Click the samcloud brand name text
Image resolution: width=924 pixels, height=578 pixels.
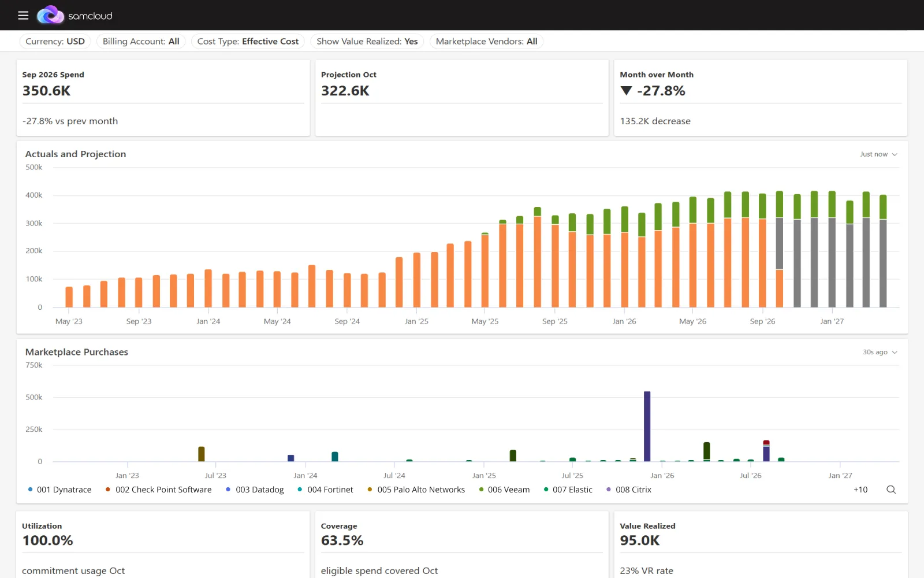90,16
